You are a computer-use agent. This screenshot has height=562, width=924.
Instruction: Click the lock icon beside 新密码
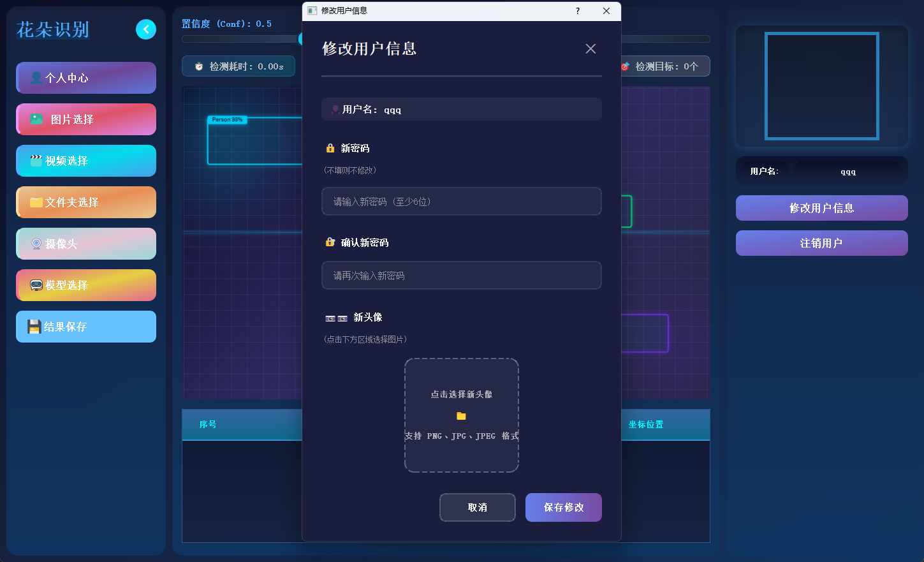[330, 148]
